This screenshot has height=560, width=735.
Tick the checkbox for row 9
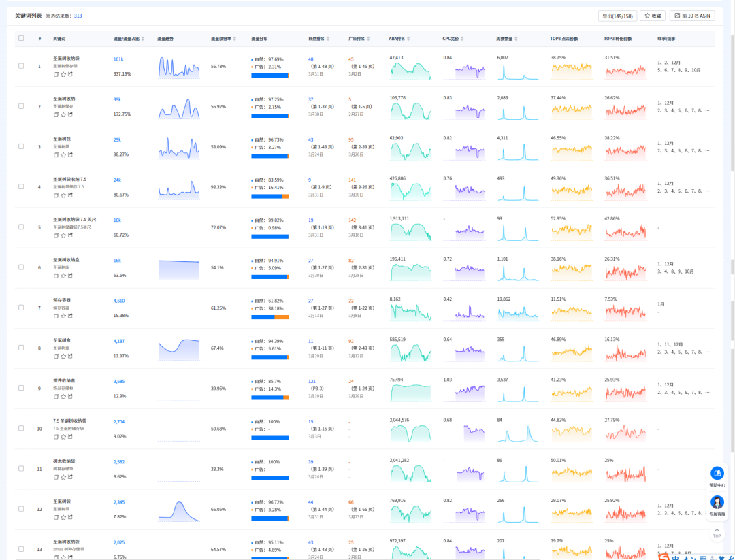[21, 388]
